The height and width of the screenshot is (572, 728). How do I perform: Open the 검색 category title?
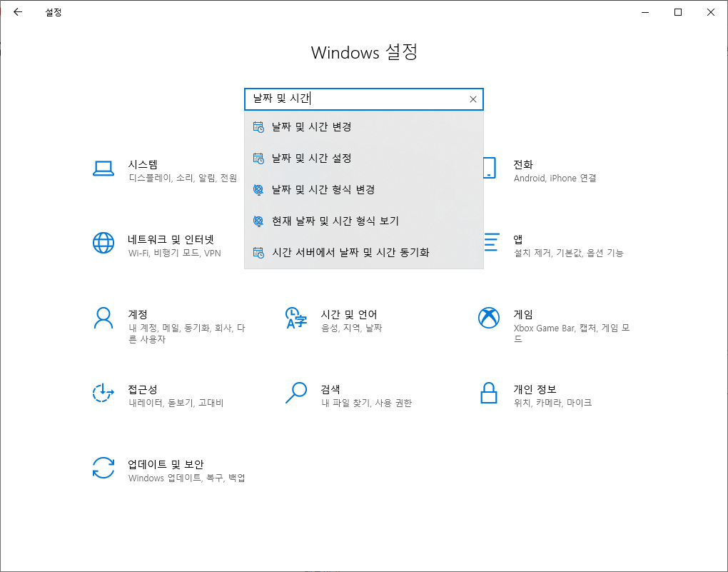coord(330,389)
